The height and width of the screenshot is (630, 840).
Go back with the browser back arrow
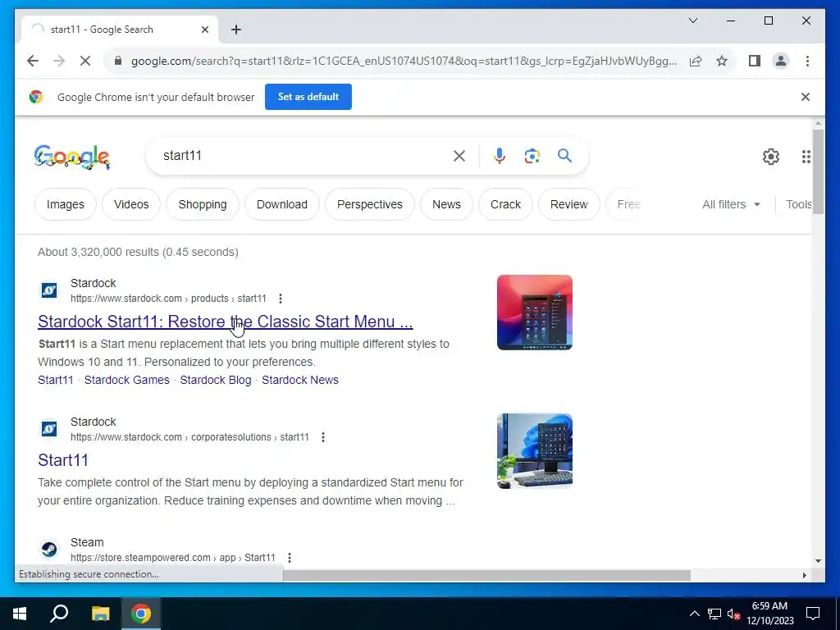(x=33, y=61)
